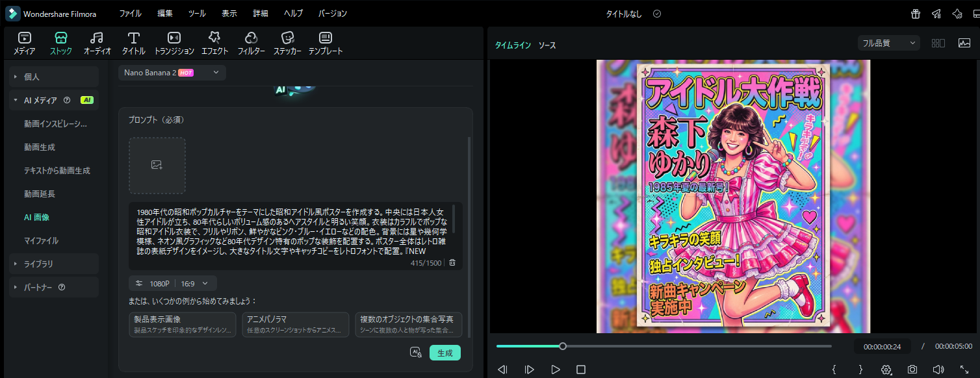Image resolution: width=980 pixels, height=378 pixels.
Task: Click the playback progress slider
Action: pyautogui.click(x=663, y=346)
